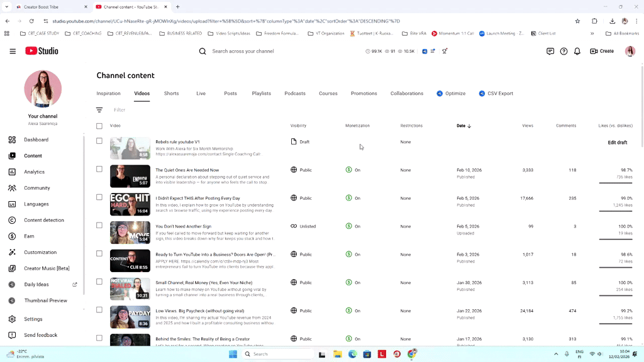Open the account avatar menu
Screen dimensions: 644x362
coord(630,52)
